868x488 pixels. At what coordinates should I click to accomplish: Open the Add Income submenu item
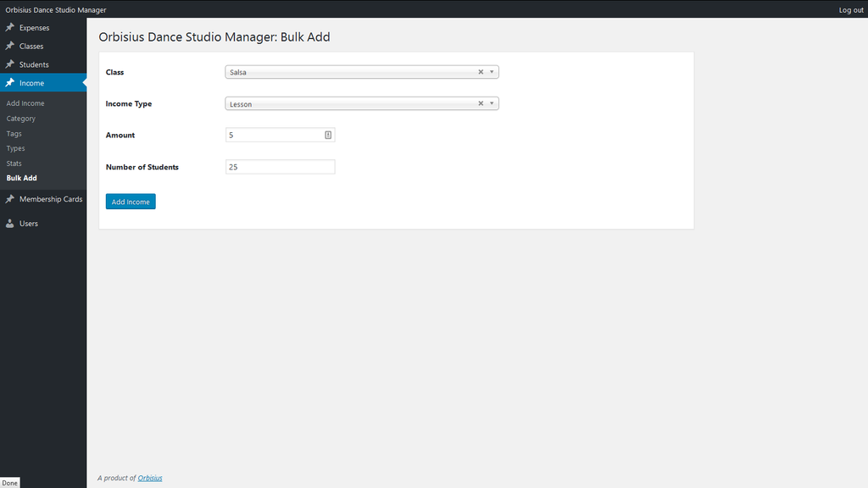pyautogui.click(x=25, y=103)
